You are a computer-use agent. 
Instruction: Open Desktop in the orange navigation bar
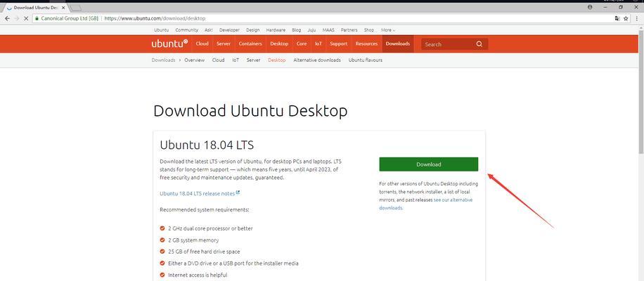[279, 44]
